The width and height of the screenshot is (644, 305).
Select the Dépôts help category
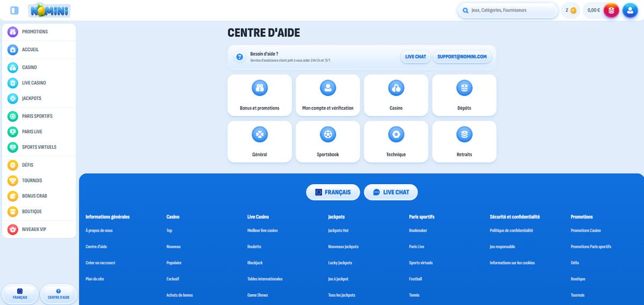click(464, 95)
